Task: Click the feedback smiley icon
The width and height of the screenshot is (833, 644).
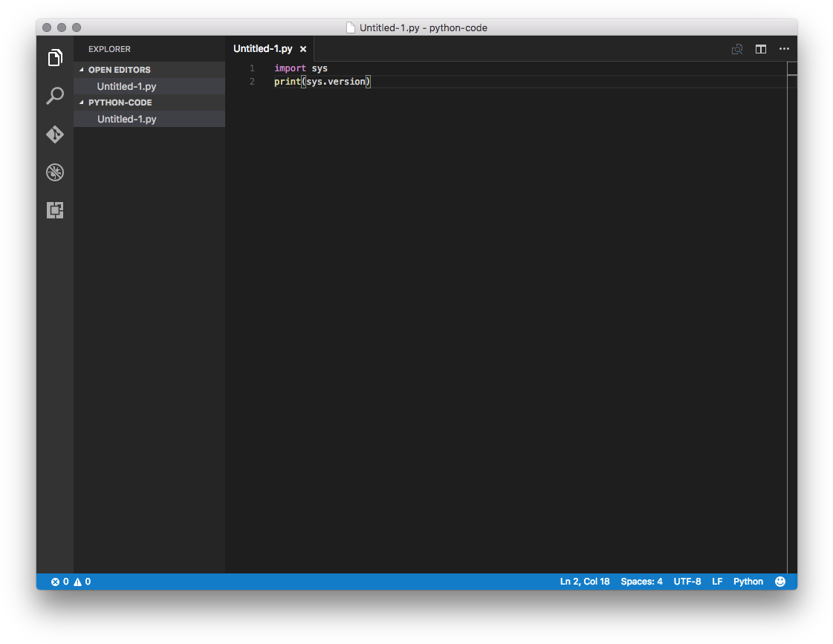Action: pyautogui.click(x=780, y=582)
